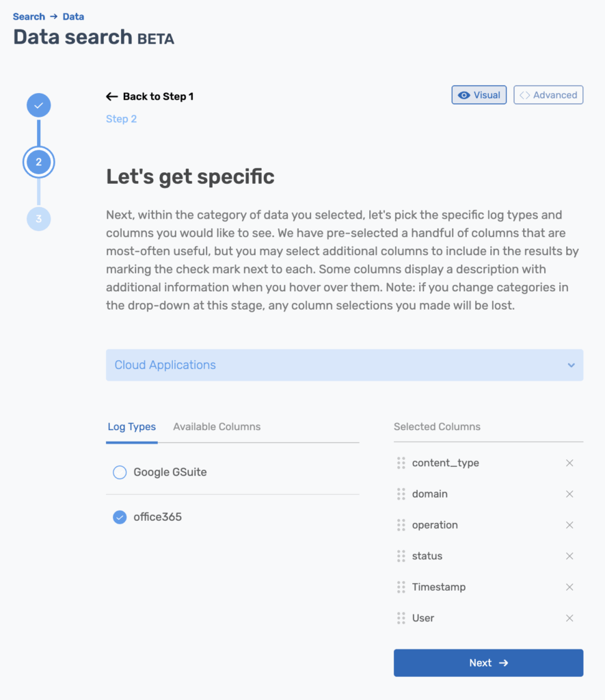Click the drag handle beside the User column
The image size is (605, 700).
(x=401, y=618)
